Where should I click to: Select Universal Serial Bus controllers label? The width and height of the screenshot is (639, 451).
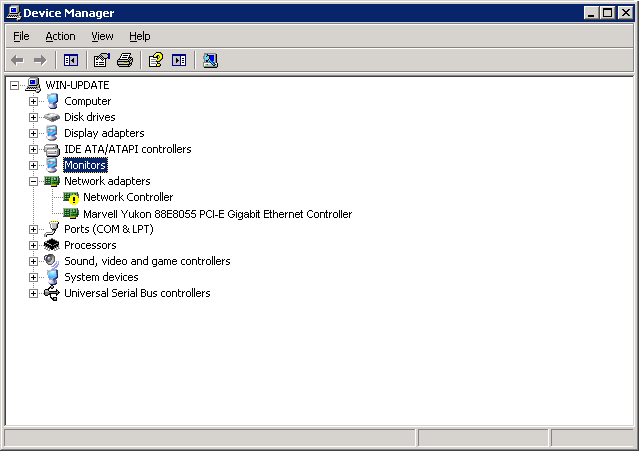pyautogui.click(x=137, y=293)
